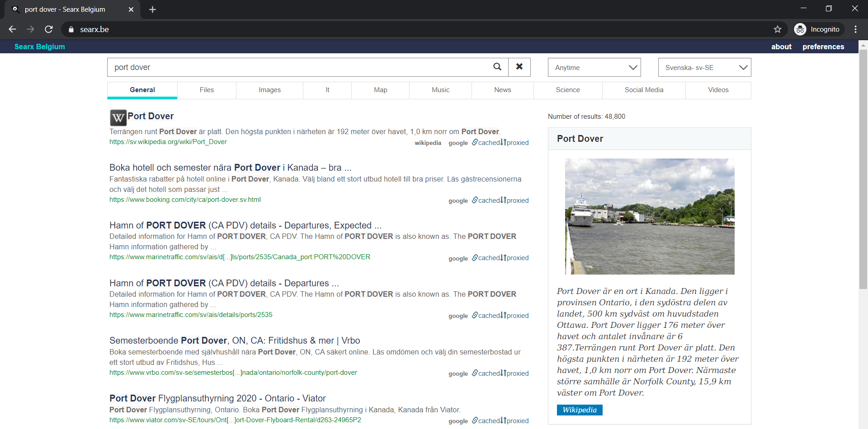This screenshot has height=429, width=868.
Task: Click the Wikipedia W icon beside Port Dover
Action: coord(118,118)
